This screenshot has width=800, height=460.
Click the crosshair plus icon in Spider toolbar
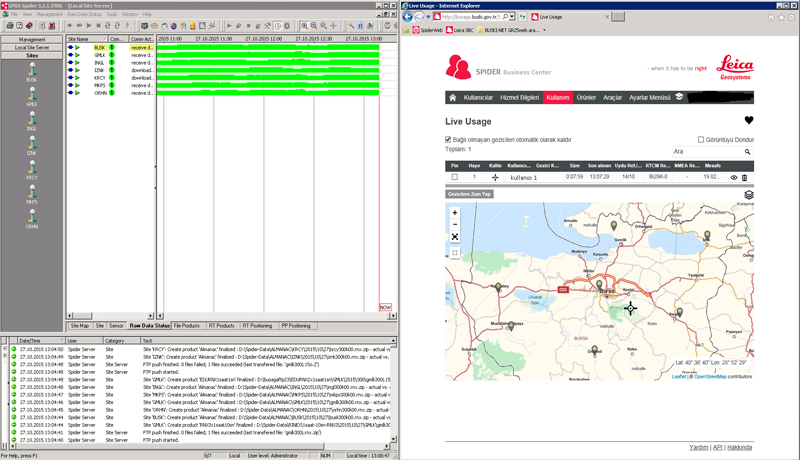point(333,25)
